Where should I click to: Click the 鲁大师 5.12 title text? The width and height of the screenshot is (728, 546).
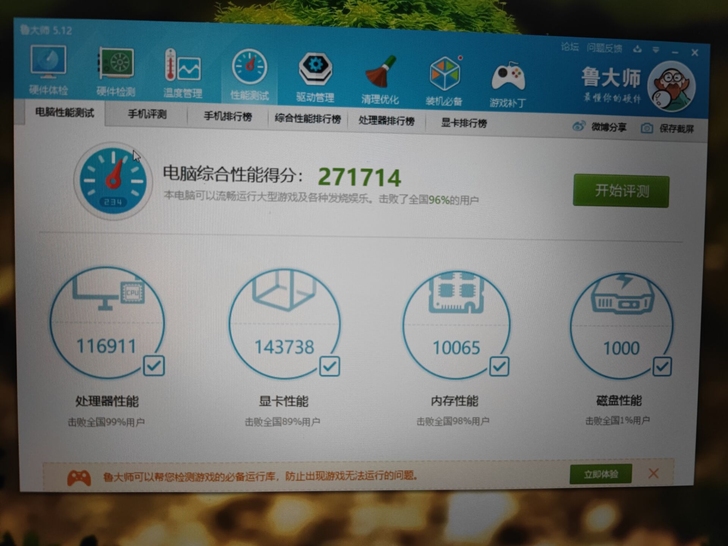pos(46,30)
